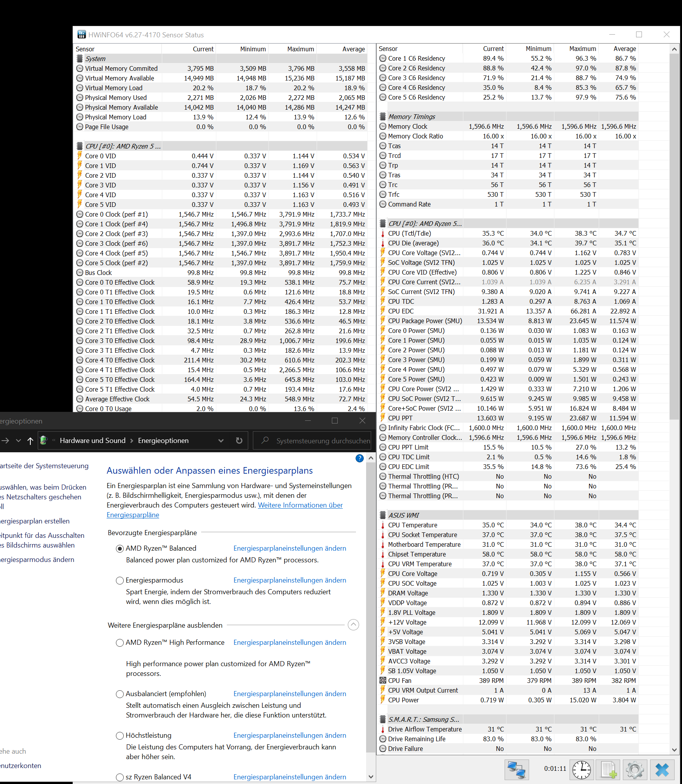Click the Systemsteuerung durchsuchen search field
The width and height of the screenshot is (682, 784).
click(312, 441)
